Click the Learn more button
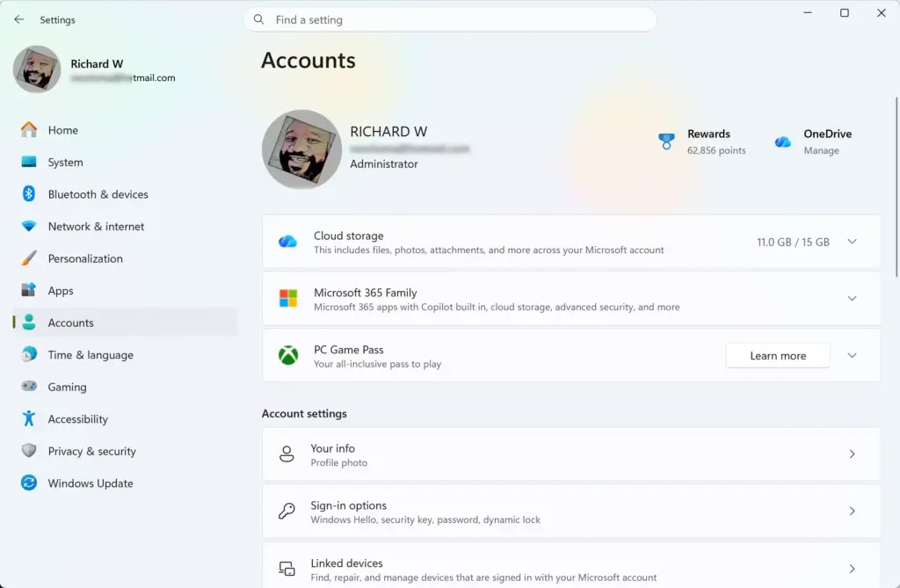The image size is (900, 588). pyautogui.click(x=778, y=355)
